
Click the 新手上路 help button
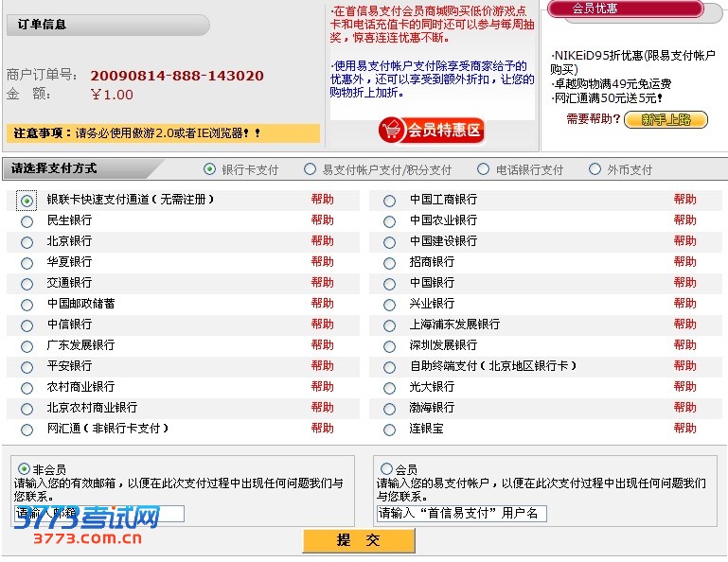coord(666,119)
